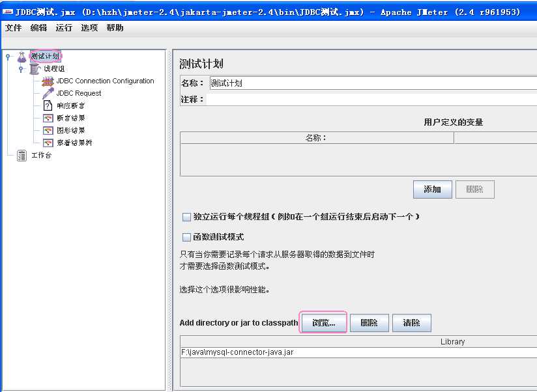Click the 图形结果 listener icon
Viewport: 537px width, 392px height.
coord(48,130)
